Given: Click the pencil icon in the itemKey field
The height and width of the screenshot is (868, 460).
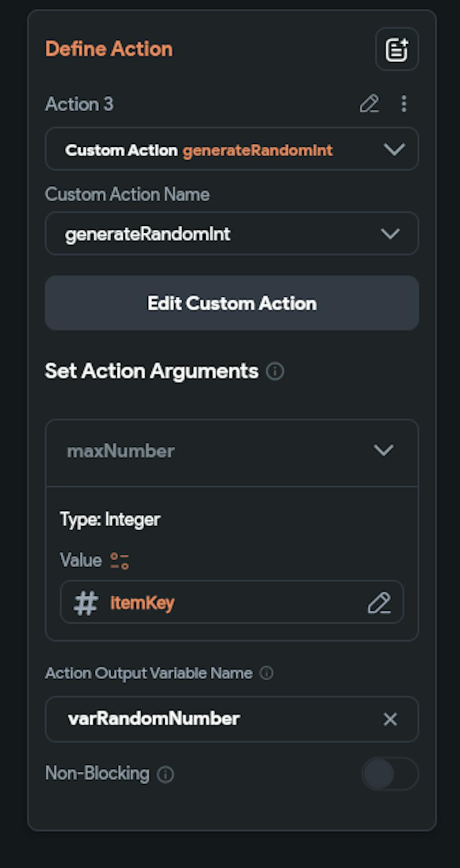Looking at the screenshot, I should [x=379, y=603].
